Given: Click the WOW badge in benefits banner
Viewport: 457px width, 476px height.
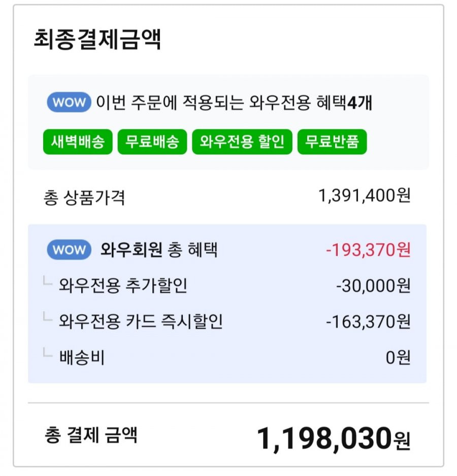Looking at the screenshot, I should tap(69, 103).
